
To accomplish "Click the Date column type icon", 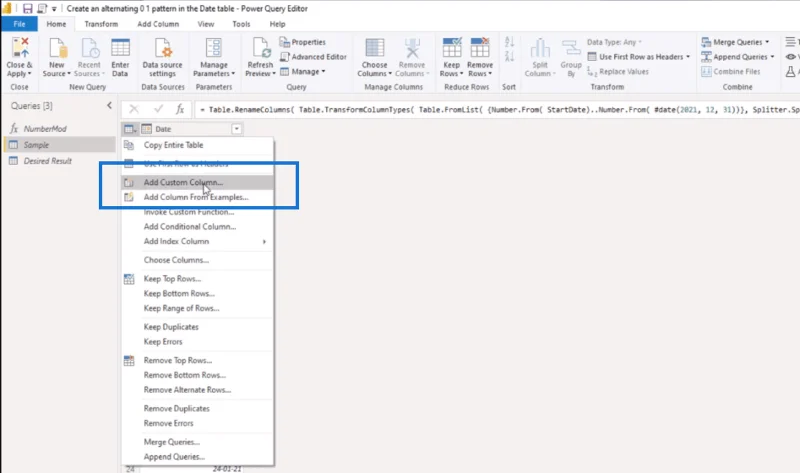I will click(x=146, y=129).
